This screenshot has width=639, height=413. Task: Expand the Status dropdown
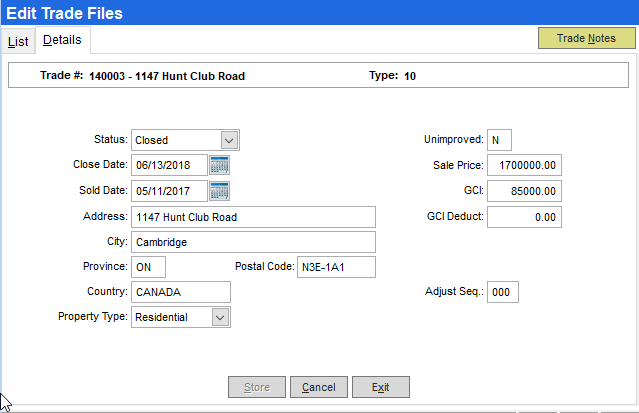click(229, 140)
